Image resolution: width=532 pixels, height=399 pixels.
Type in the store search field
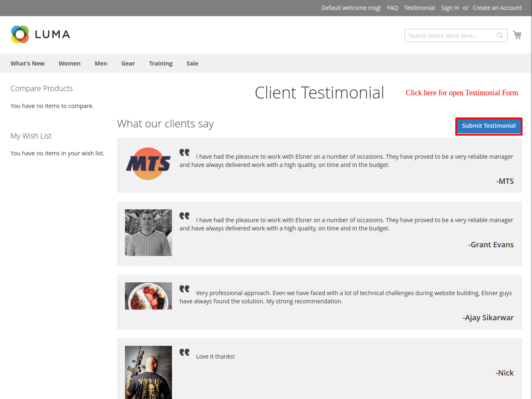450,36
